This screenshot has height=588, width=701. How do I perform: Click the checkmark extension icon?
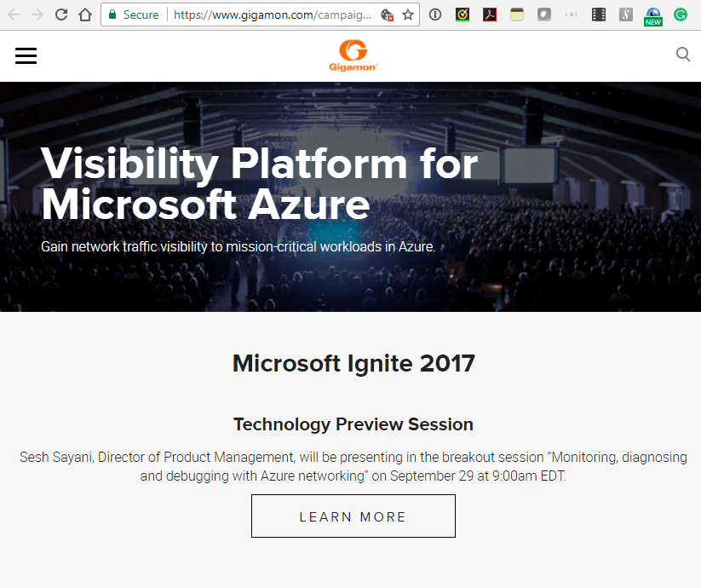pyautogui.click(x=463, y=14)
